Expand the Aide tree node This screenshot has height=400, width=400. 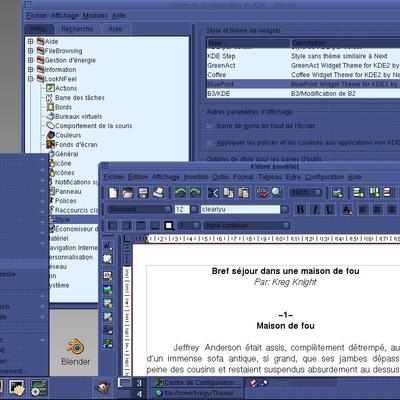pyautogui.click(x=31, y=42)
